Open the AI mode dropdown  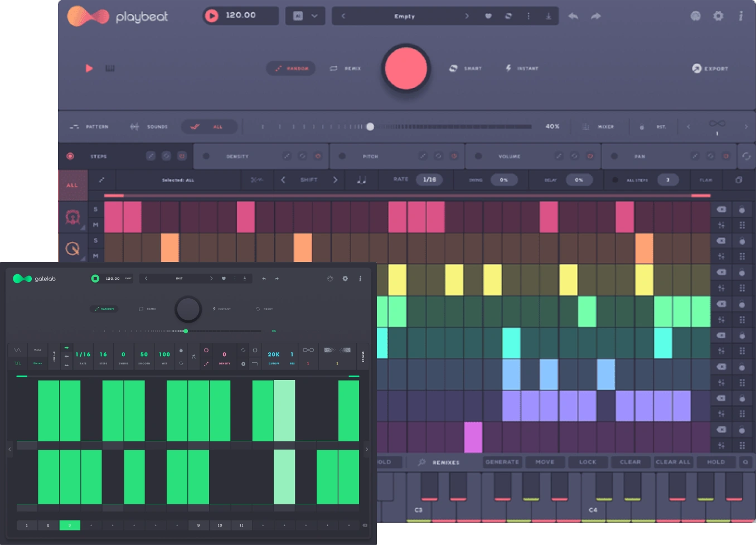305,16
